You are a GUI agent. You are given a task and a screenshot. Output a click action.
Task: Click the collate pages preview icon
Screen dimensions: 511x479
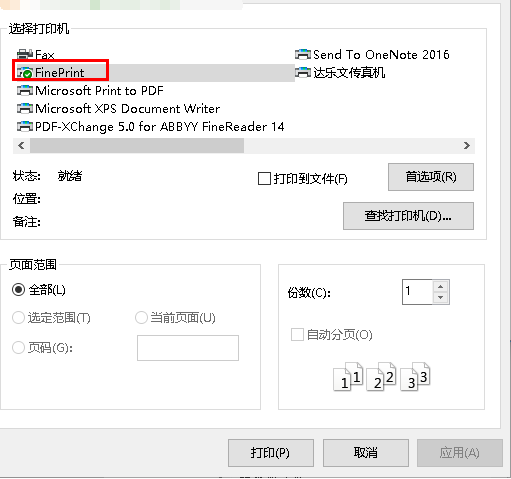pyautogui.click(x=382, y=377)
